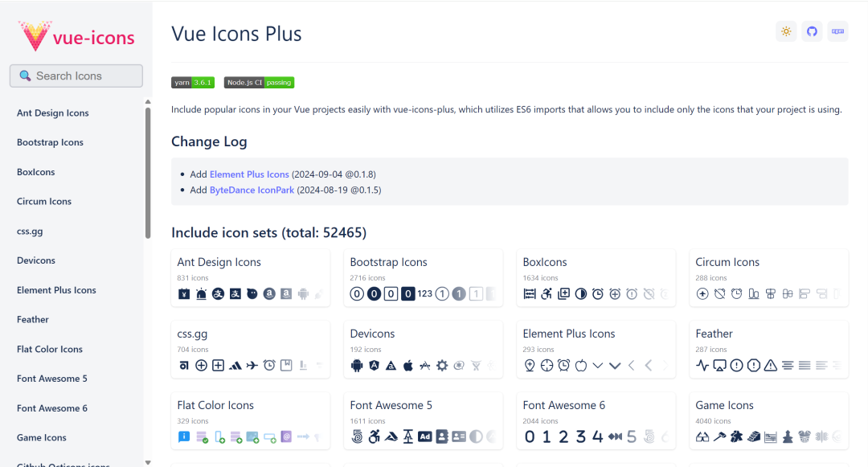Follow the ByteDance IconPark changelog link
This screenshot has height=467, width=868.
tap(252, 190)
